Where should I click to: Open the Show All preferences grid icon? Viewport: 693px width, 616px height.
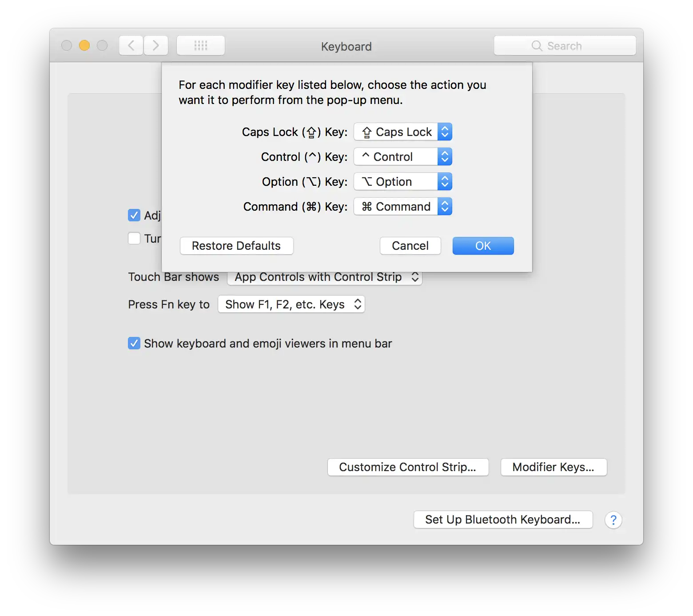(x=201, y=45)
